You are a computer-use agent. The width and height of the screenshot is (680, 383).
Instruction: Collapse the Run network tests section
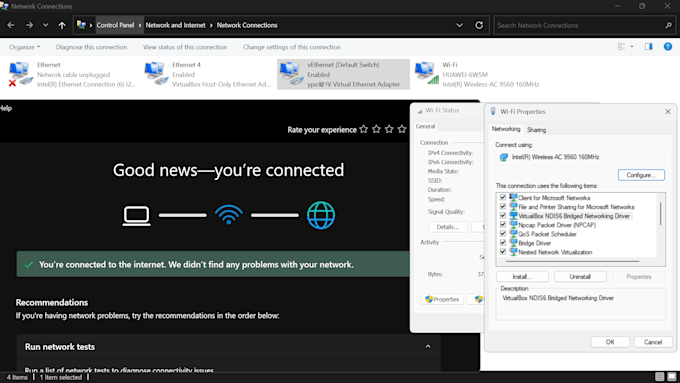[x=428, y=347]
